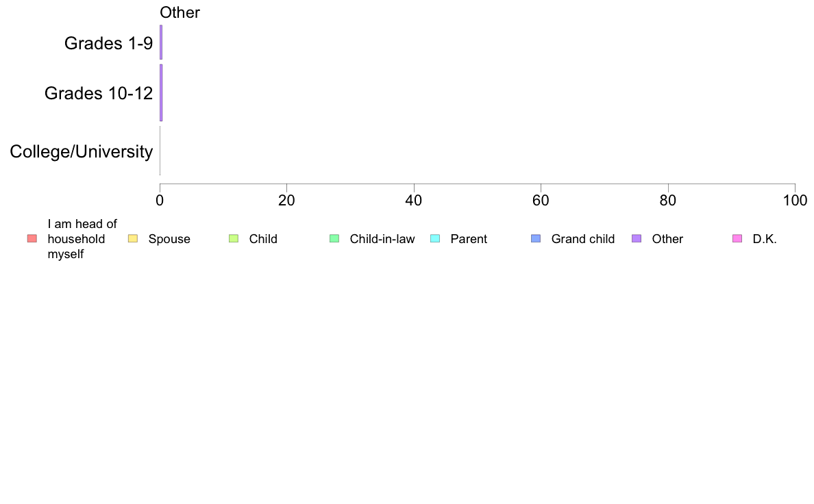
Task: Click the Grades 10-12 axis label
Action: [99, 93]
